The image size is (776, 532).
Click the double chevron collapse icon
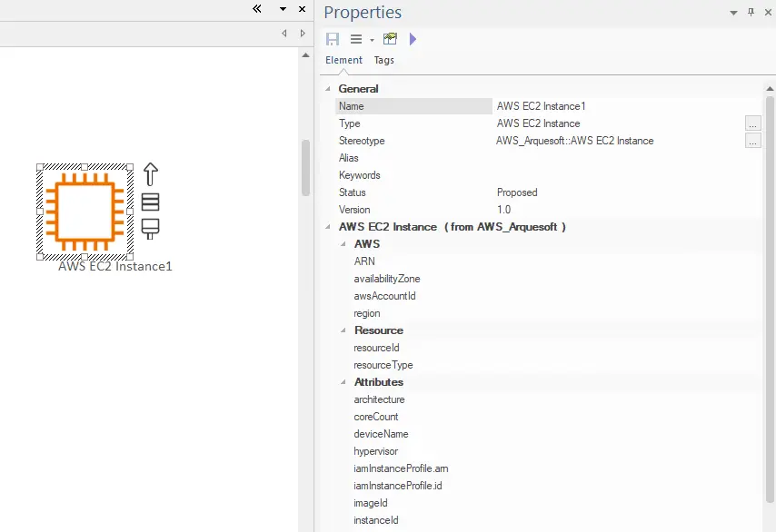257,8
